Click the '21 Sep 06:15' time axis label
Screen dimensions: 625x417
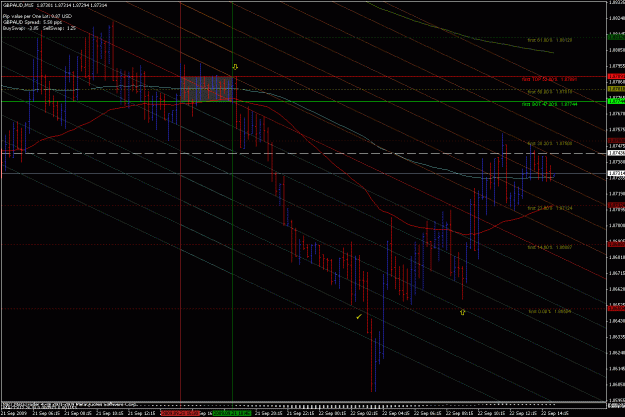point(46,413)
